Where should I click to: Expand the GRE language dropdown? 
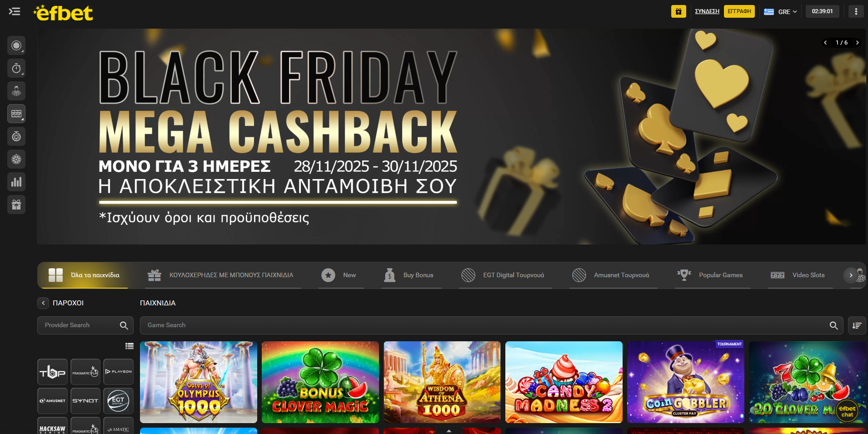click(781, 11)
